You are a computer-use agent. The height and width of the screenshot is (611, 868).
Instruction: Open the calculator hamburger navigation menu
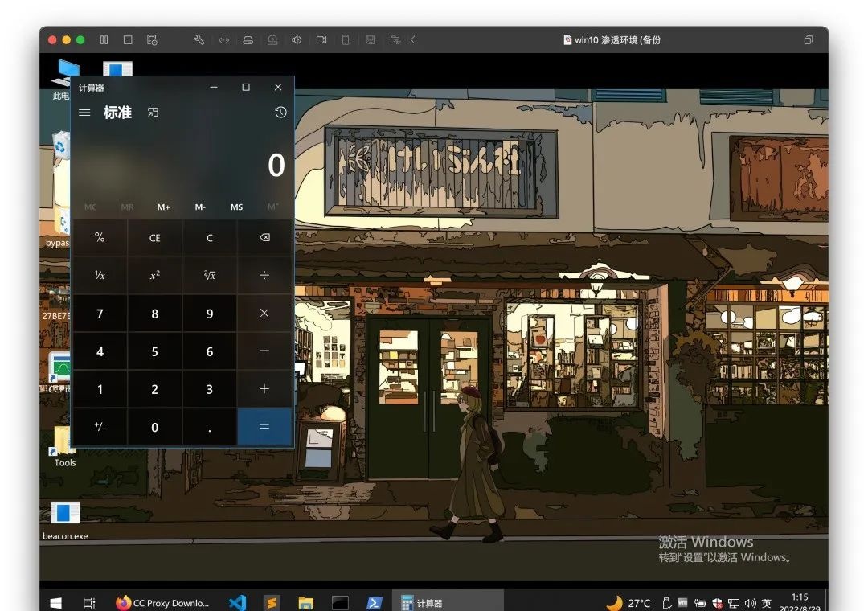[84, 113]
